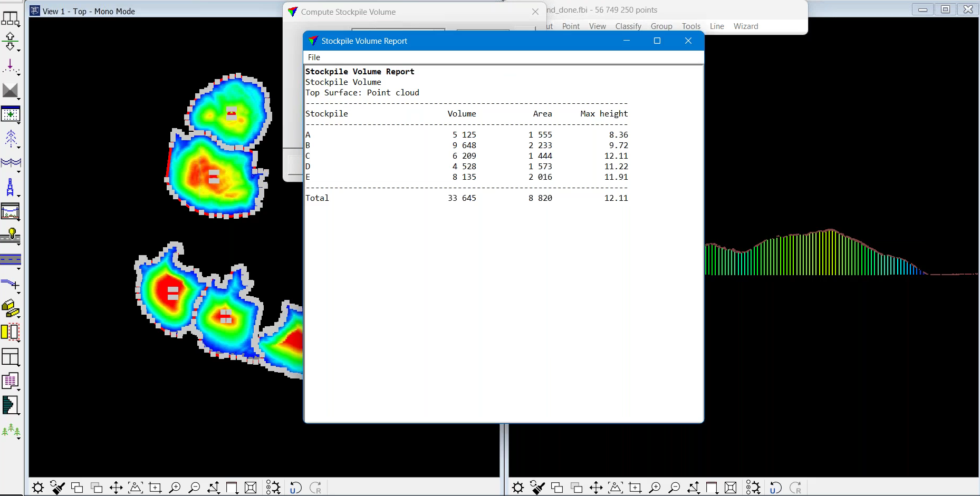Open the Group menu in background window
This screenshot has width=980, height=496.
pos(661,26)
